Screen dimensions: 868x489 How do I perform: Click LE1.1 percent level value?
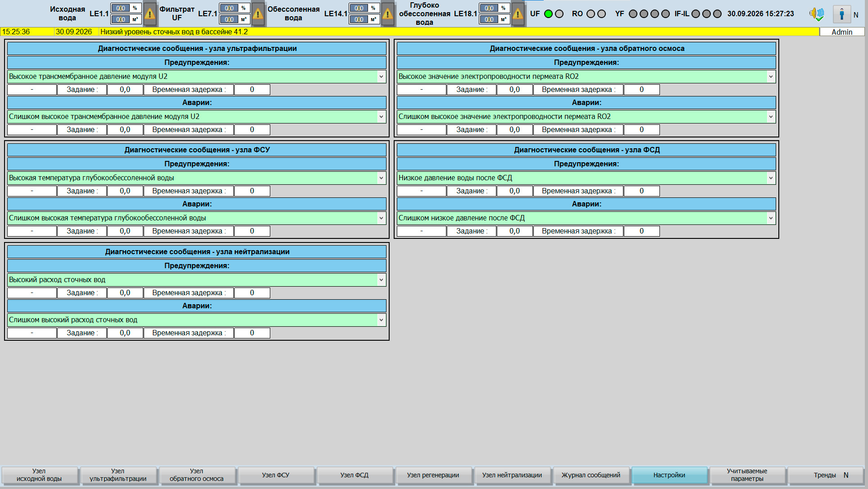pos(121,8)
